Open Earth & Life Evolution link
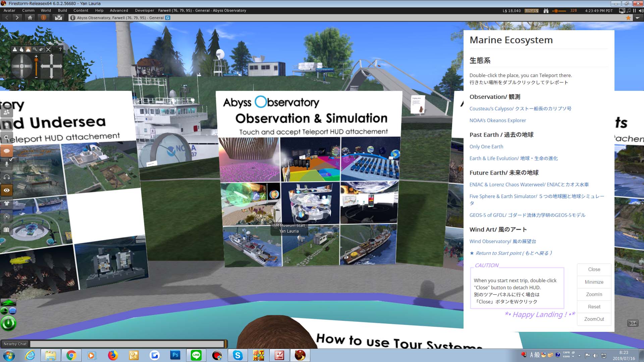Screen dimensions: 644x362 pos(514,158)
